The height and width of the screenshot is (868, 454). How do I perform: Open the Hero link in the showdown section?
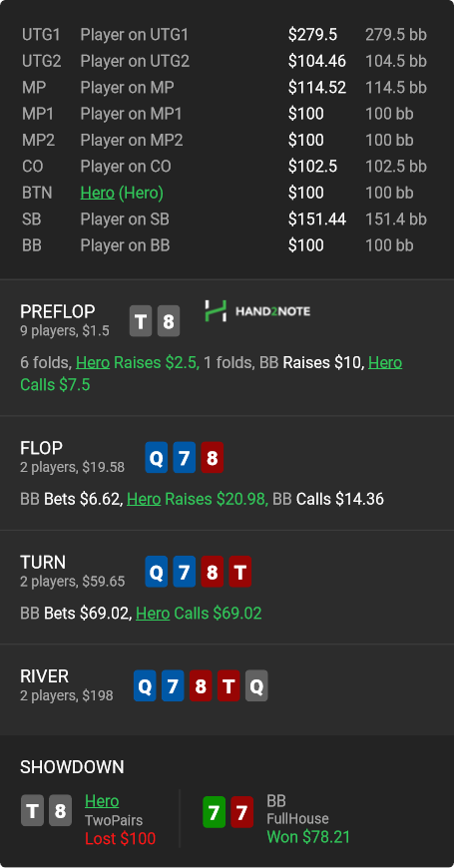pyautogui.click(x=102, y=801)
